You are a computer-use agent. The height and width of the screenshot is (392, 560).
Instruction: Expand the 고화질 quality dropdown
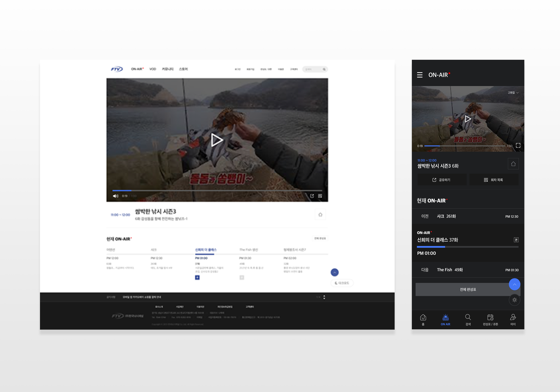pyautogui.click(x=513, y=93)
